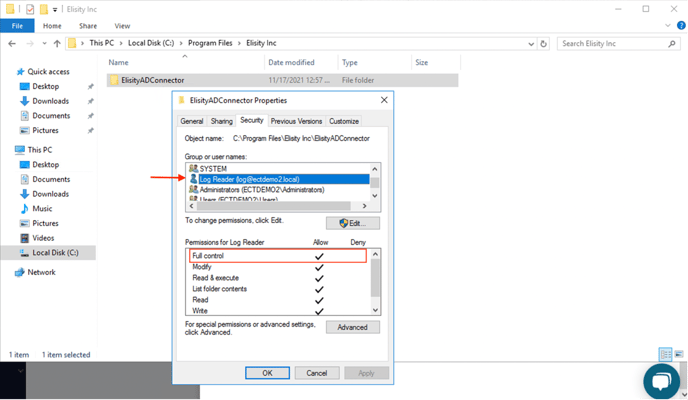Sort by the Date modified column header

click(x=291, y=63)
